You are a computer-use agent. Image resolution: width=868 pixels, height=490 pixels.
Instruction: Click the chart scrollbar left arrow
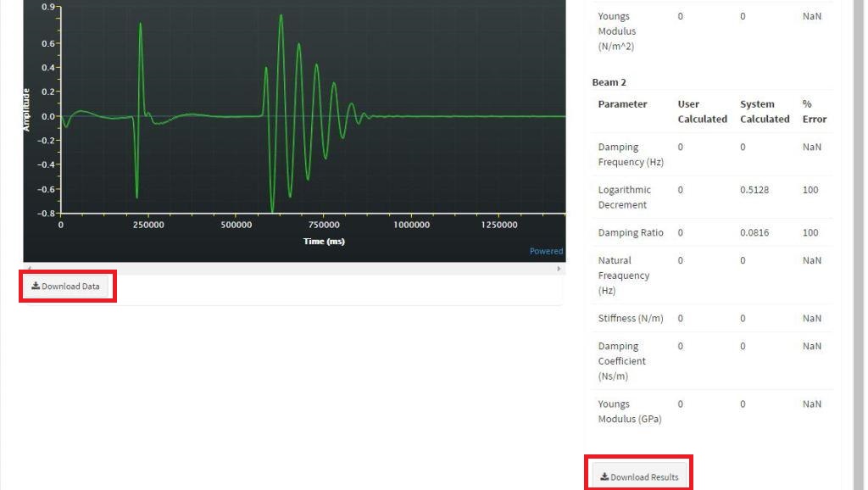30,269
